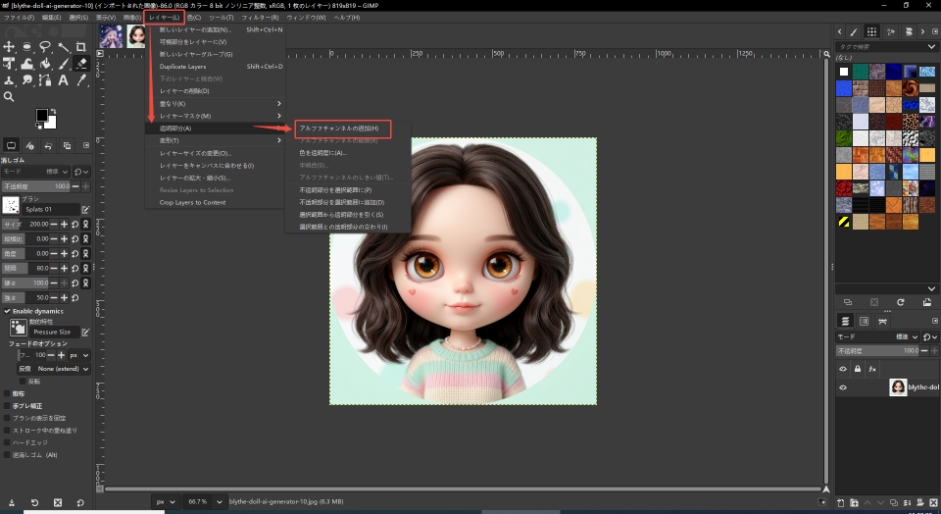Activate the Eraser tool
The width and height of the screenshot is (941, 514).
point(81,64)
